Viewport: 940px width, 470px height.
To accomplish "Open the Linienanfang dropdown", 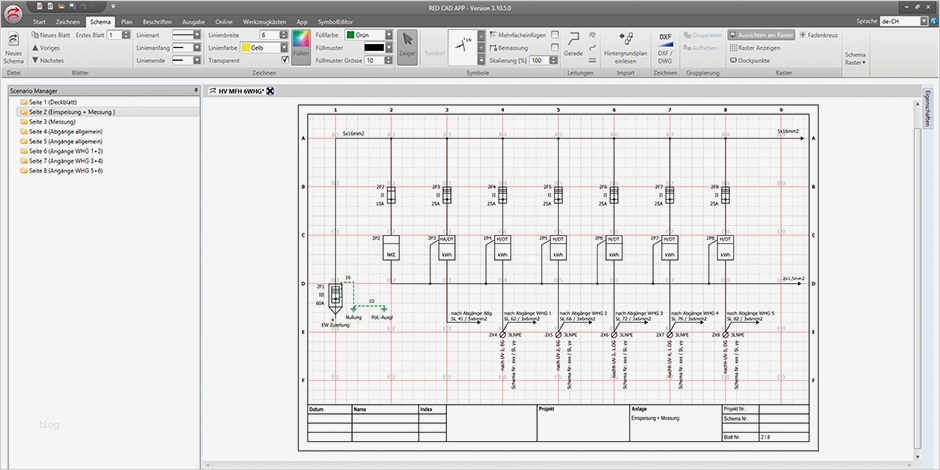I will click(197, 47).
